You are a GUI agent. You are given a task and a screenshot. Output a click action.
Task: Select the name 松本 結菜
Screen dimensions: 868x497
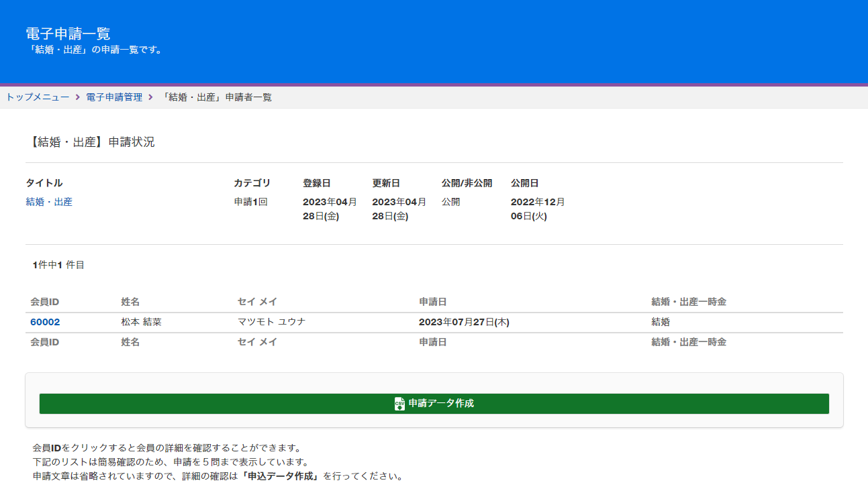[142, 322]
